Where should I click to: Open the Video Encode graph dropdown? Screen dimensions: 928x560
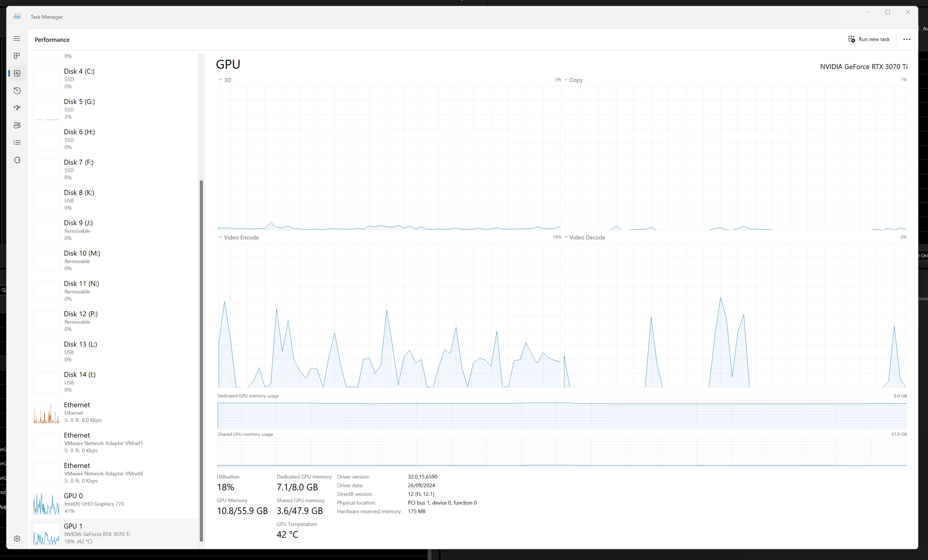tap(220, 237)
